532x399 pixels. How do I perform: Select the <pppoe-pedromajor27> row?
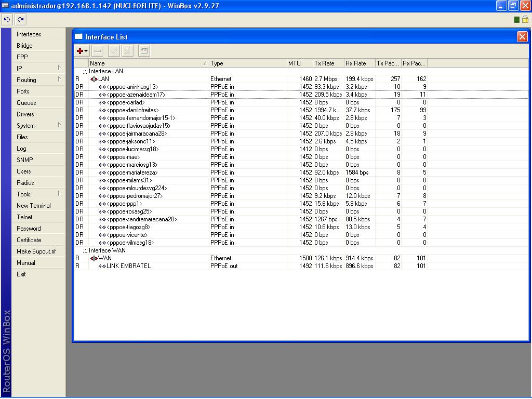(301, 196)
